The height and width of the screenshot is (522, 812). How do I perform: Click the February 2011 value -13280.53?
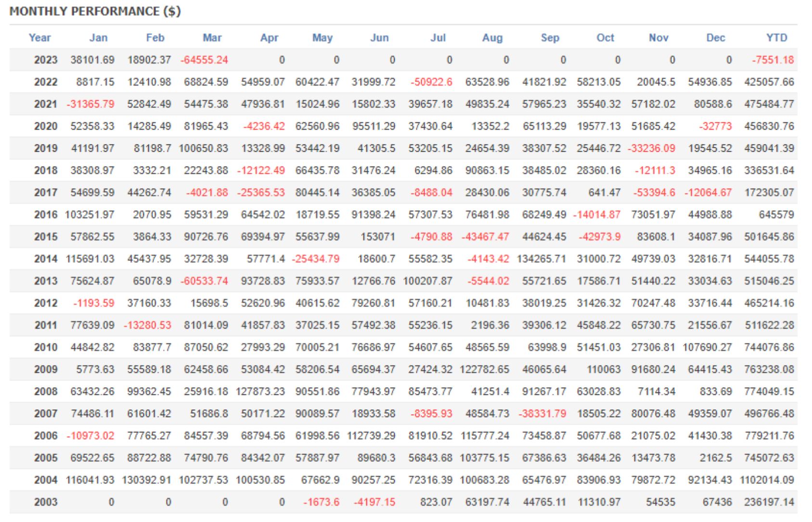(x=147, y=325)
